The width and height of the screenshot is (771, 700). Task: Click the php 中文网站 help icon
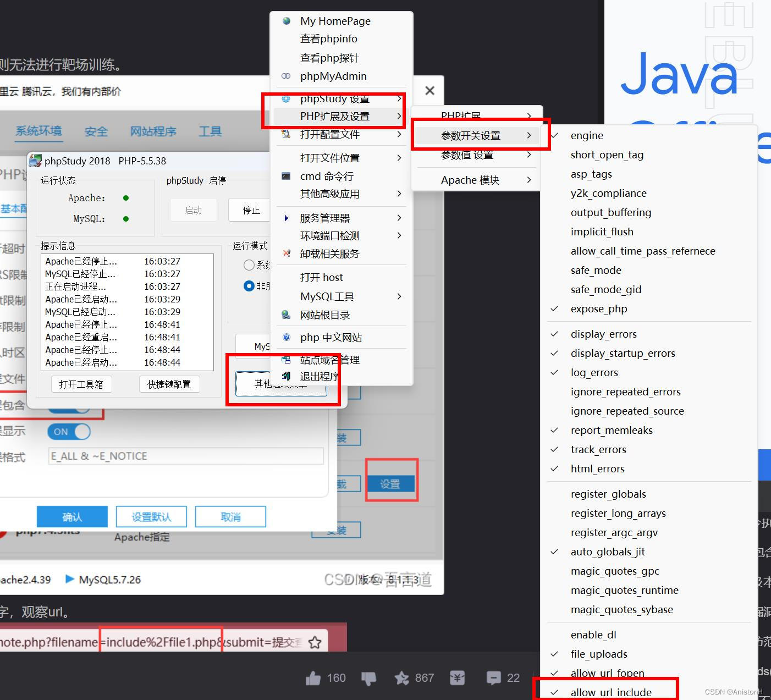(286, 337)
